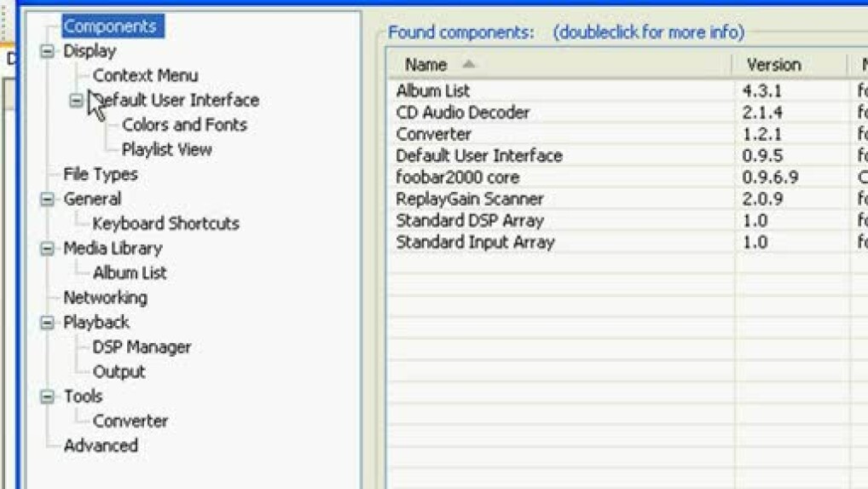This screenshot has height=489, width=868.
Task: Open the Colors and Fonts page
Action: (184, 125)
